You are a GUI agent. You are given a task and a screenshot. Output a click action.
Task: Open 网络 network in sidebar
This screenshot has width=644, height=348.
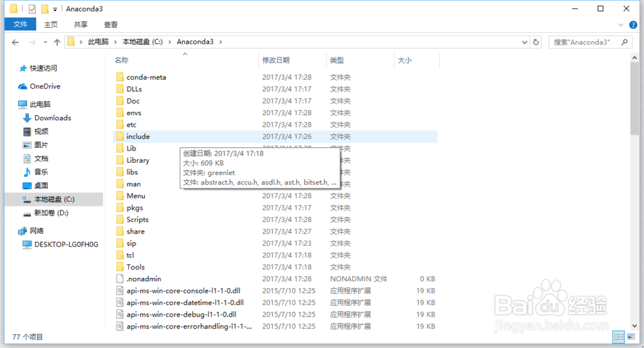click(31, 231)
